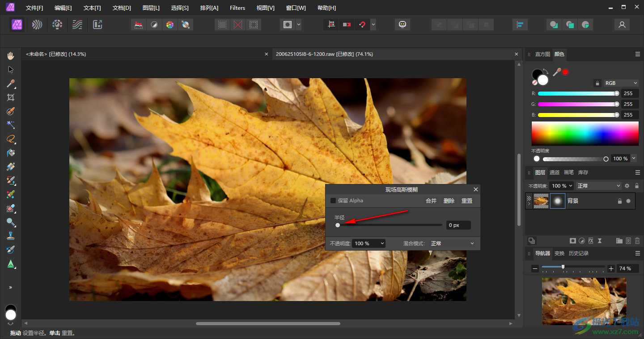Open the 混合模式 dropdown in blur dialog
This screenshot has width=644, height=339.
[452, 243]
